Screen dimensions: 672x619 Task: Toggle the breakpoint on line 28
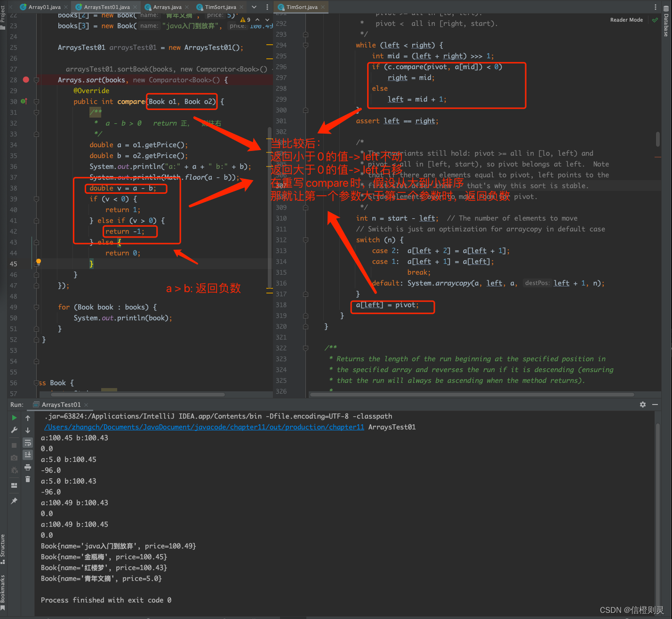coord(26,79)
